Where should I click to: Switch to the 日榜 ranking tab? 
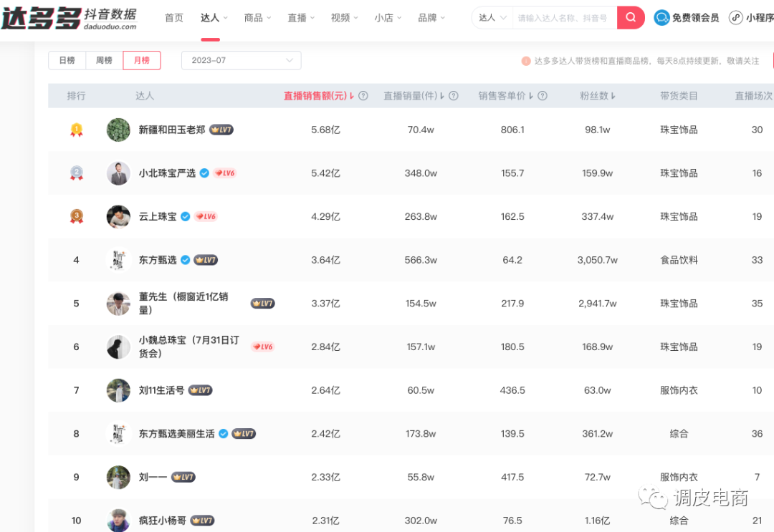(67, 60)
